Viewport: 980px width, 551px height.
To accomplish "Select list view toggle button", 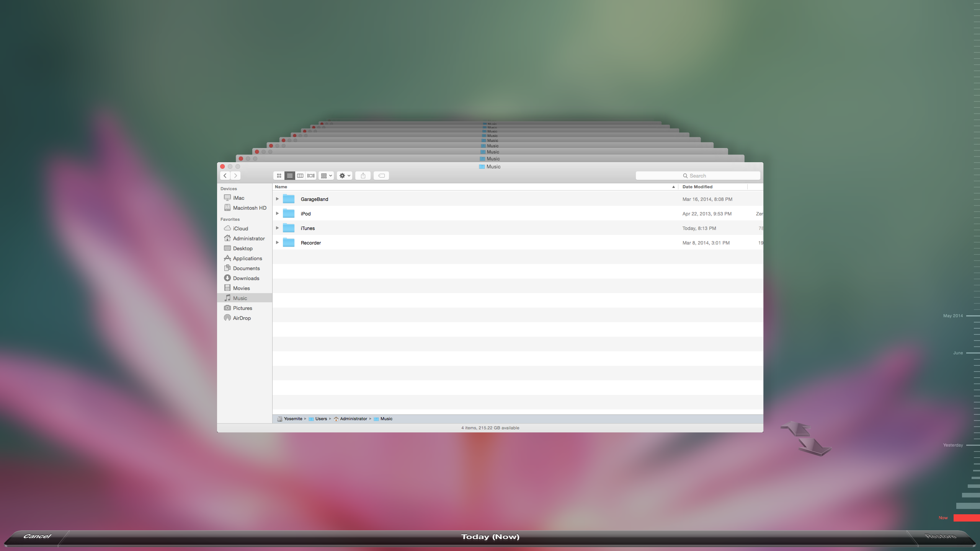I will click(290, 176).
